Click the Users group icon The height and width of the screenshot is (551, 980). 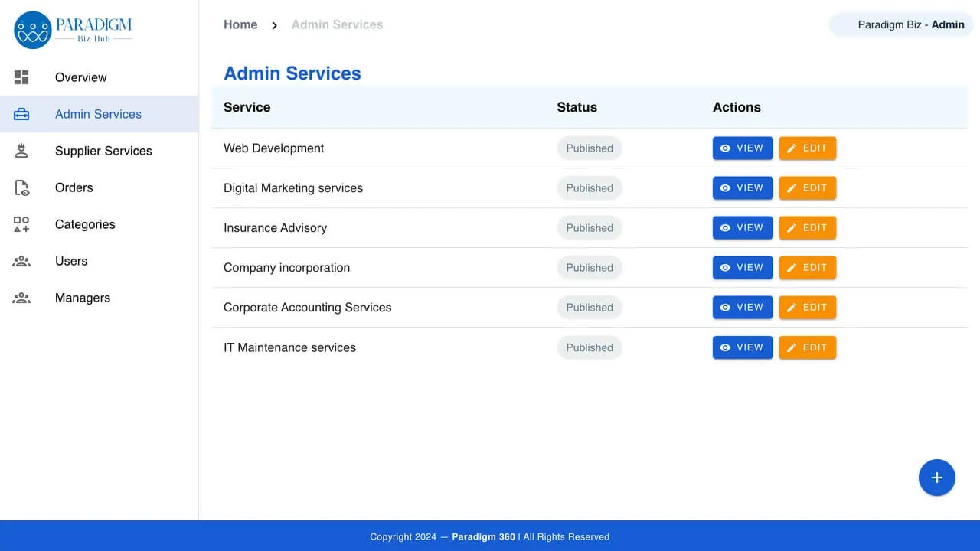[21, 260]
